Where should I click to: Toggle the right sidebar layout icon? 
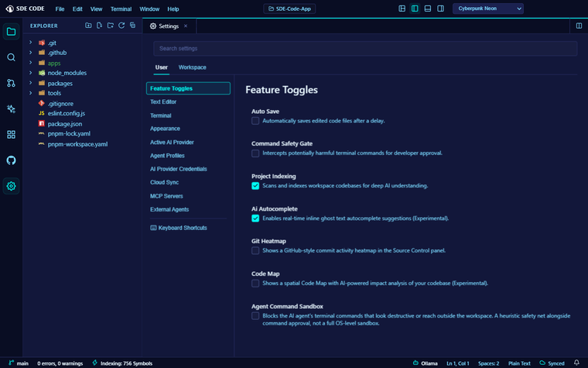[441, 9]
